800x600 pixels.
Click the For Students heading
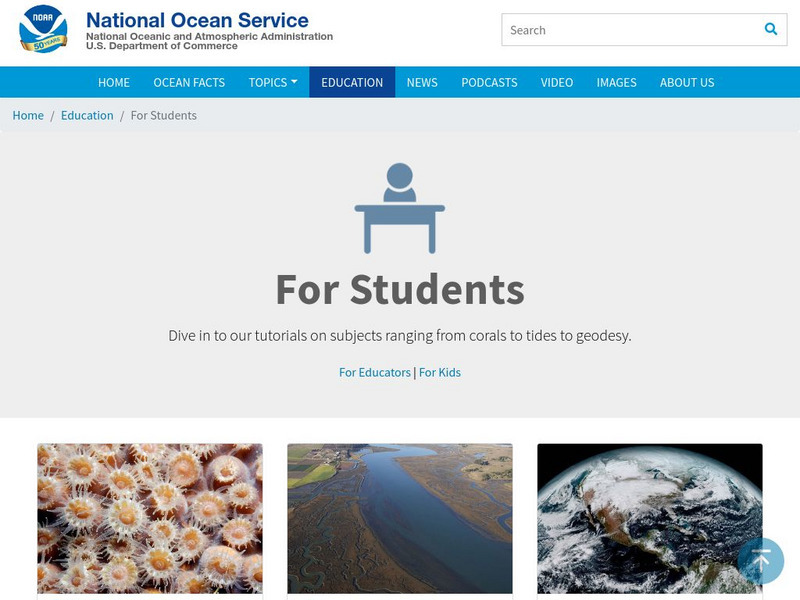[400, 289]
